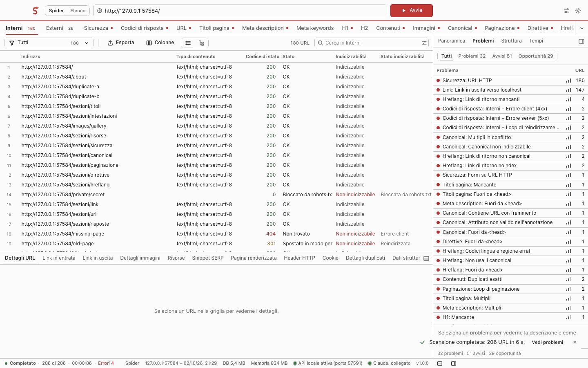The width and height of the screenshot is (588, 368).
Task: Filter issues to show Tutti
Action: point(447,56)
